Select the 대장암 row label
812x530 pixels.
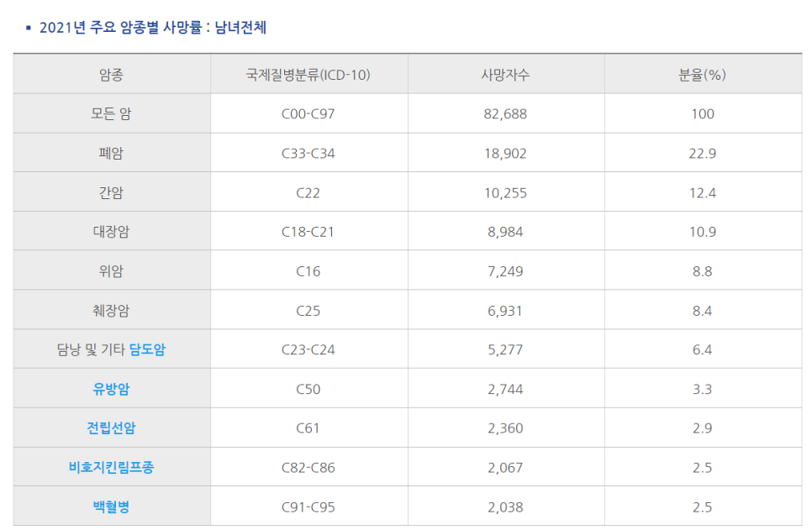pyautogui.click(x=111, y=231)
